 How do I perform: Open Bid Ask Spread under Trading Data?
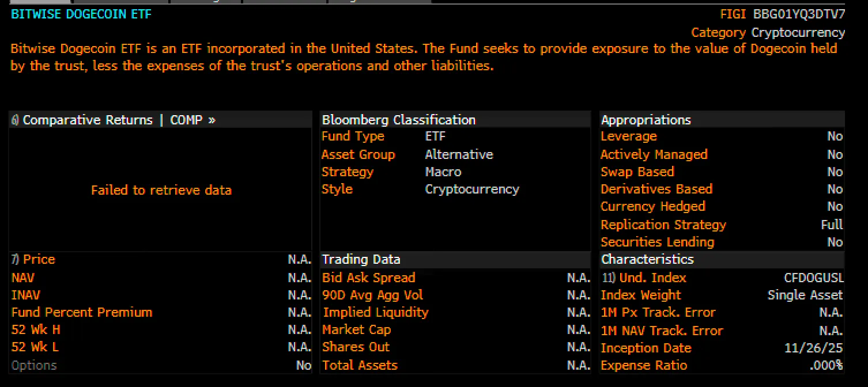point(368,278)
